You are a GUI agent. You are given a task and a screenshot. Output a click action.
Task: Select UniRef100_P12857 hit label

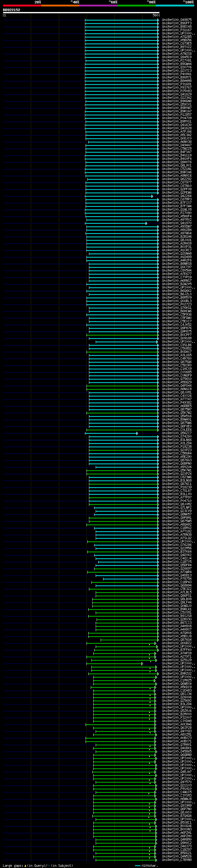click(x=176, y=115)
